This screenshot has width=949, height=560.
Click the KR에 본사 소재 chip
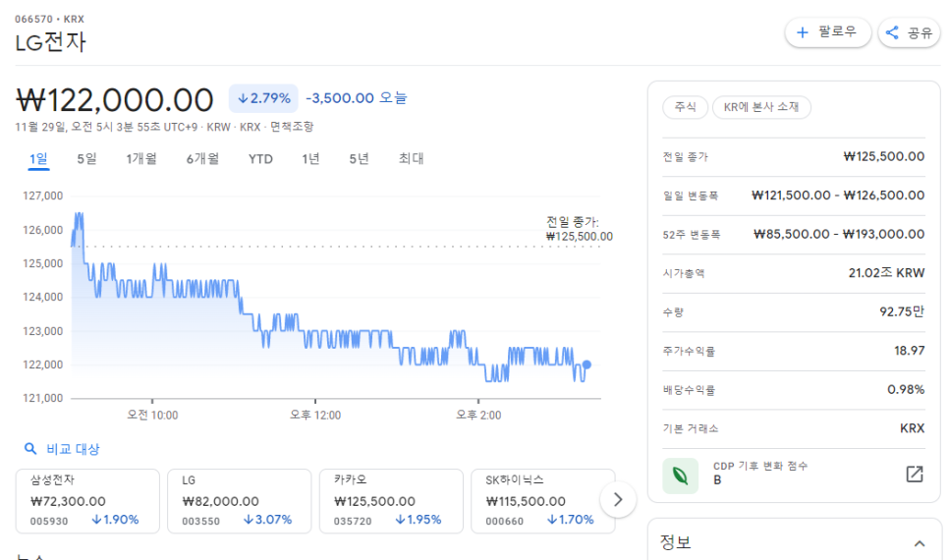(761, 107)
